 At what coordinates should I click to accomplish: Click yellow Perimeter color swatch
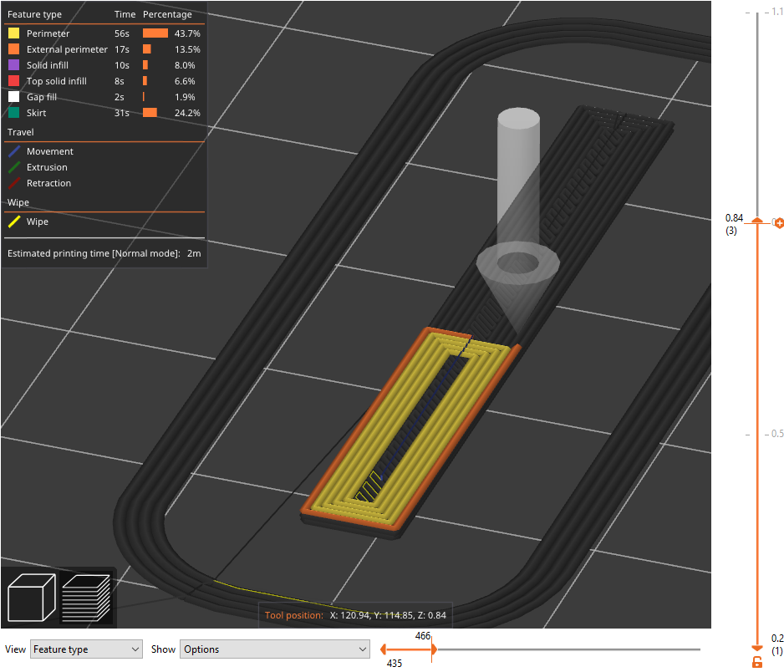click(14, 33)
